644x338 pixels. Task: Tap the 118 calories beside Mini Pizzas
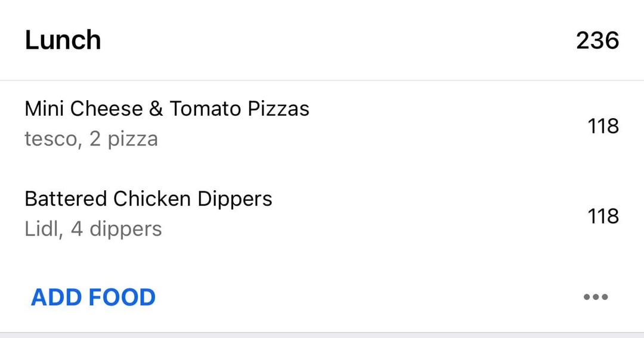603,126
